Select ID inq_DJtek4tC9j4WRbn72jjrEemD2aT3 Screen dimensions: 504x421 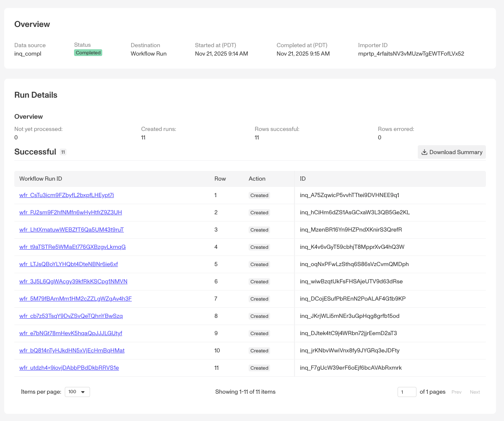point(348,333)
